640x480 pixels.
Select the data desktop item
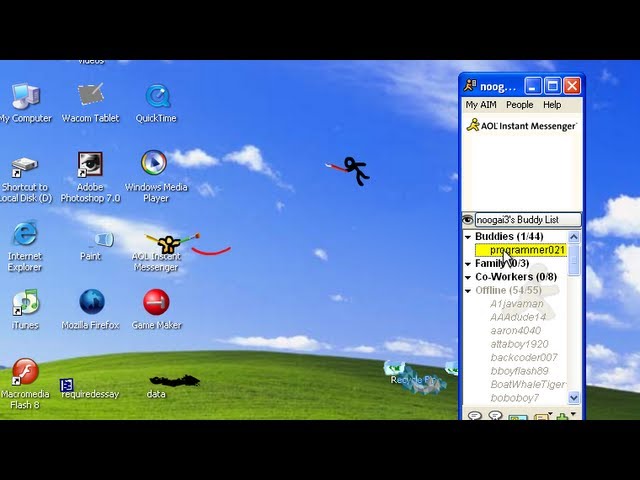[174, 381]
